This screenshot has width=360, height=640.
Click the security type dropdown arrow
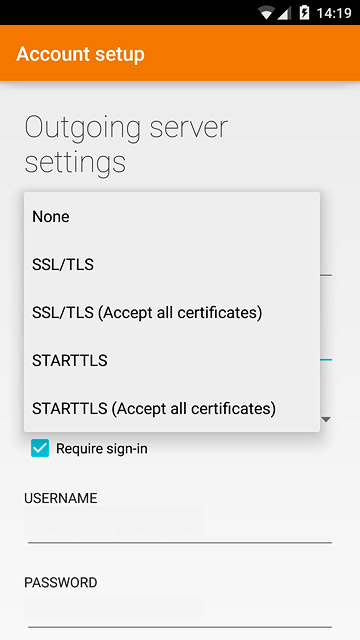pos(326,419)
